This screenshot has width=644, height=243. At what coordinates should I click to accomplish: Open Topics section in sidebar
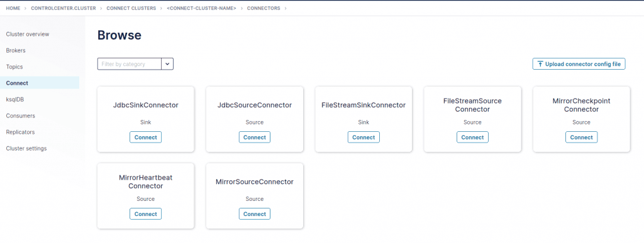click(x=14, y=67)
